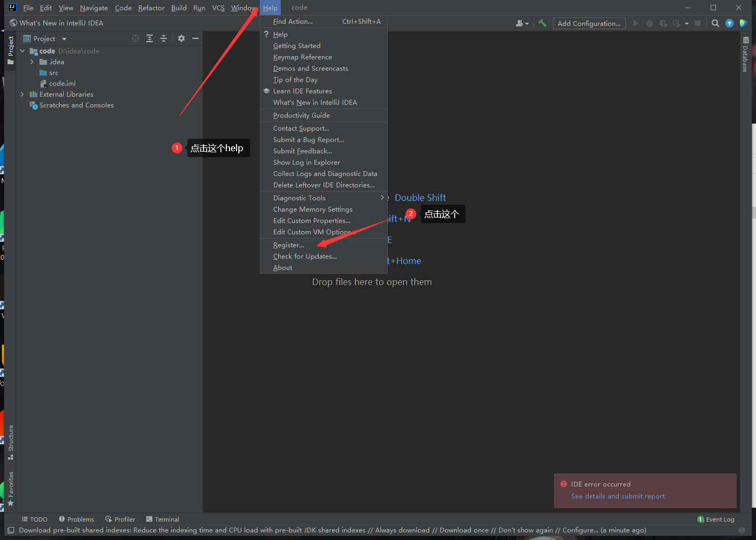Screen dimensions: 756x540
Task: Click Expand All icon in Project panel
Action: [x=150, y=38]
